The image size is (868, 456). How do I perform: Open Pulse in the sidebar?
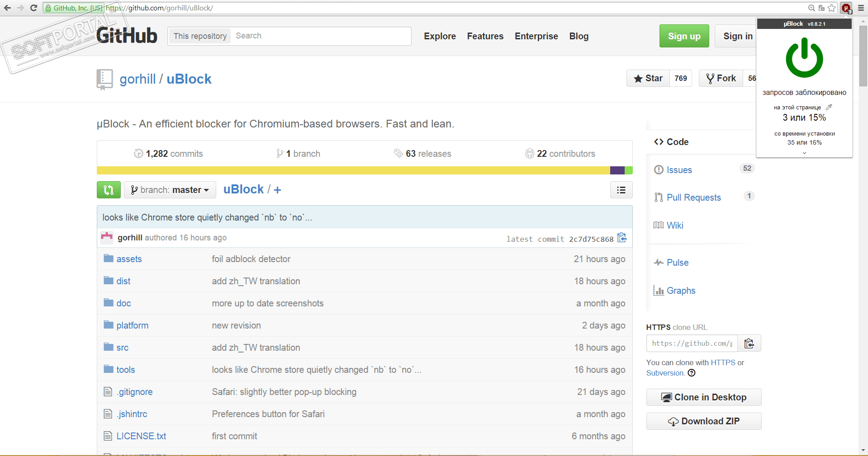(x=671, y=263)
